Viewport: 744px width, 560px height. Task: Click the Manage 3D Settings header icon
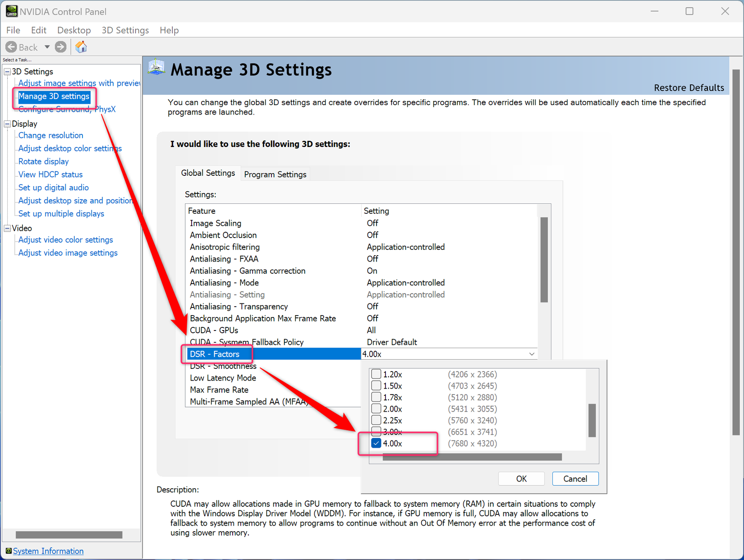click(x=156, y=68)
